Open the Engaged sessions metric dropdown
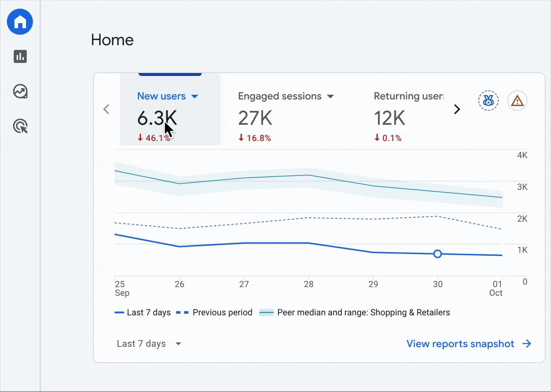 [x=330, y=96]
